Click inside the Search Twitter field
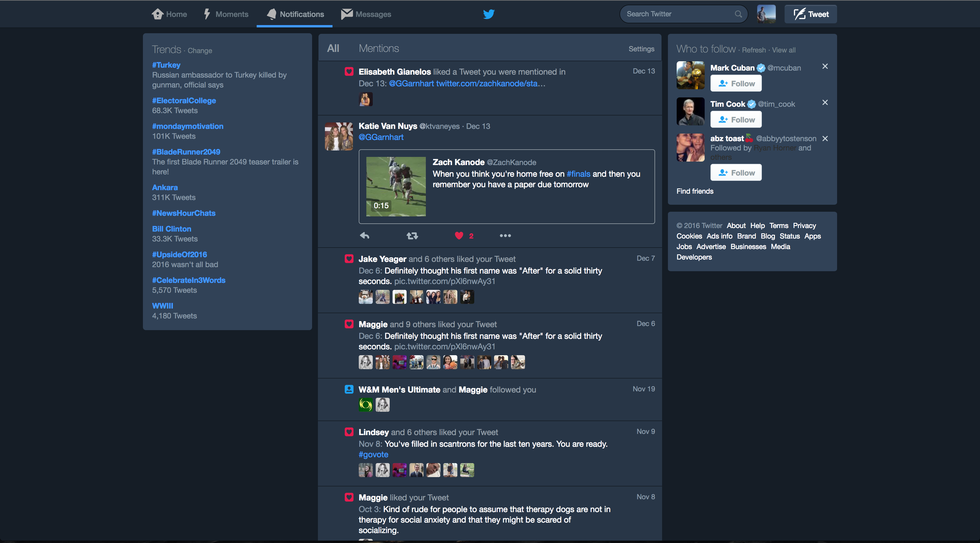Screen dimensions: 980x543 click(x=677, y=14)
